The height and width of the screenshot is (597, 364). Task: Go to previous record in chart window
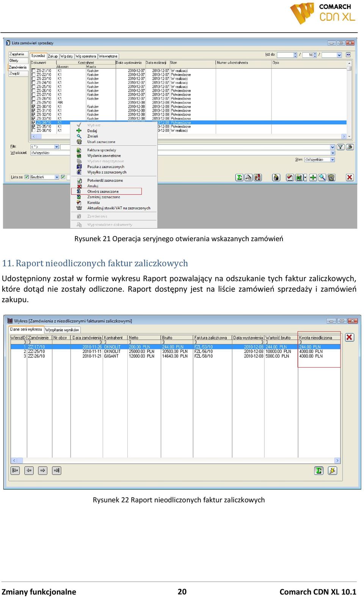tap(29, 471)
